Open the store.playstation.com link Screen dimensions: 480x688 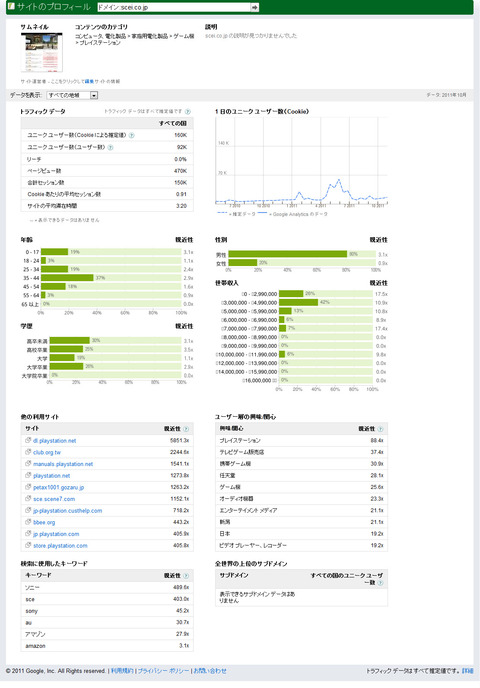point(60,546)
